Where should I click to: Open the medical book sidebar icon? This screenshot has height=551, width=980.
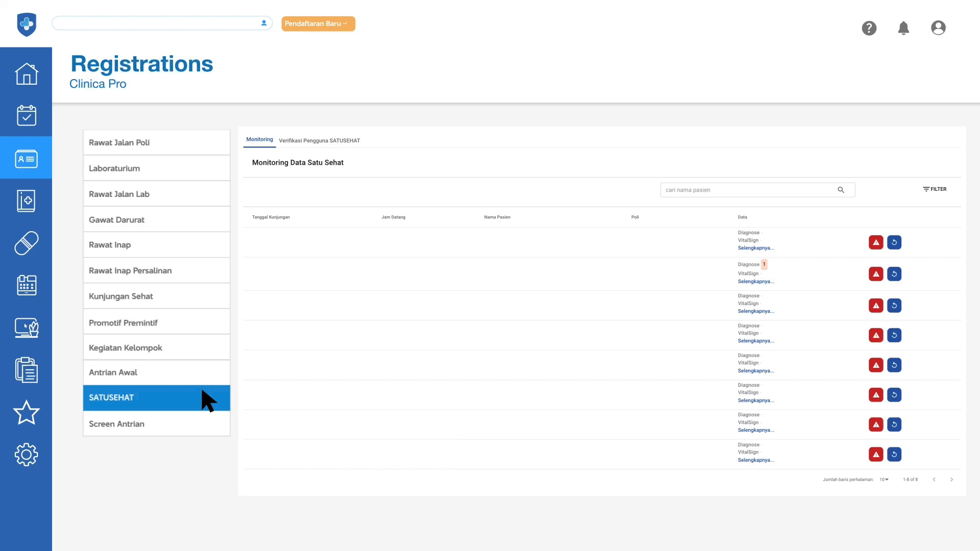tap(26, 201)
